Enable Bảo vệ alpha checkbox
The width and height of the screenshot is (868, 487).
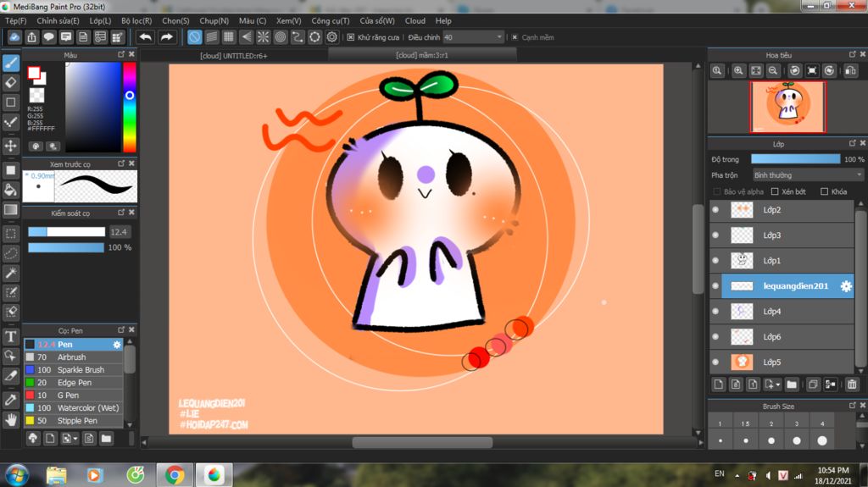coord(717,191)
